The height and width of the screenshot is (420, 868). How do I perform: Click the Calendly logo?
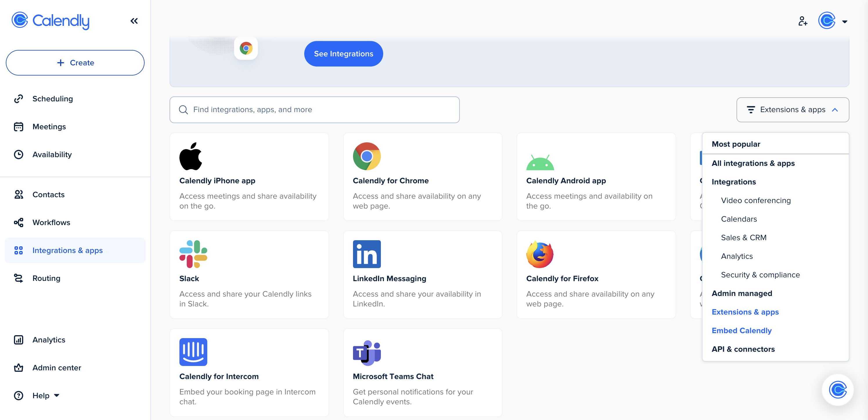[51, 21]
